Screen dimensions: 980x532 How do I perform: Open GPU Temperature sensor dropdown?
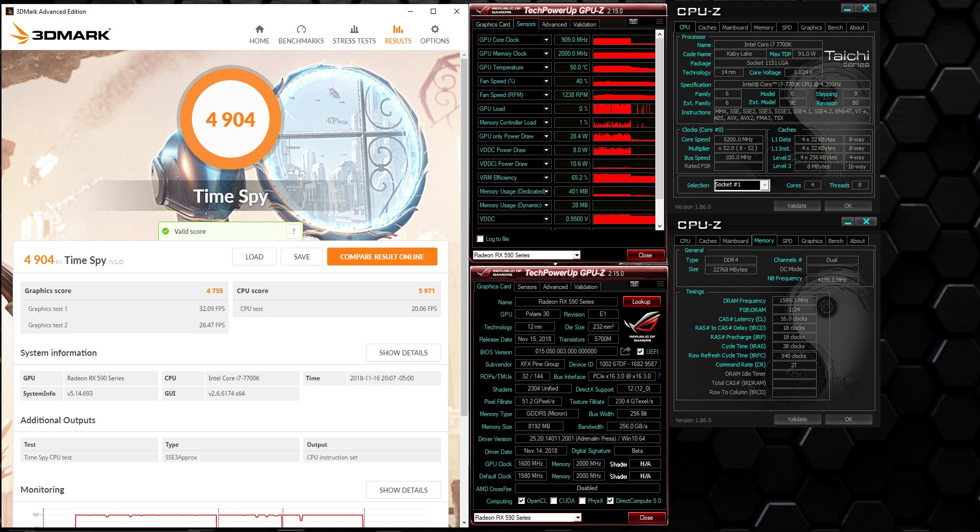pyautogui.click(x=546, y=67)
